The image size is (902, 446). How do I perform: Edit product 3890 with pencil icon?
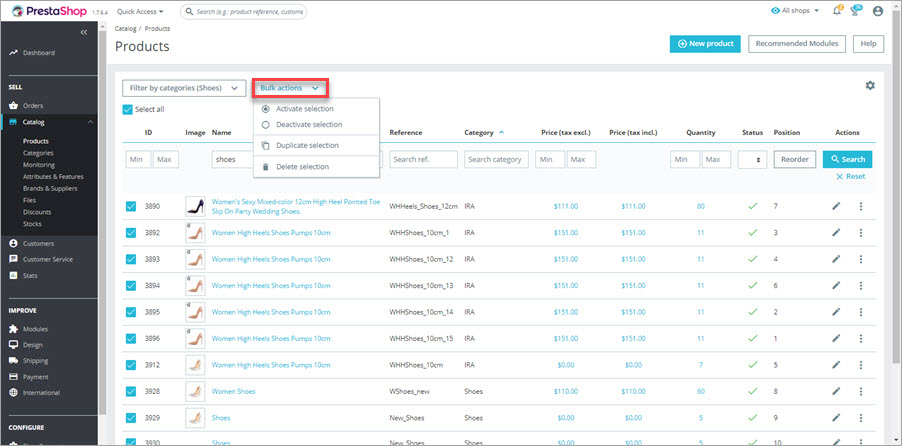(836, 206)
